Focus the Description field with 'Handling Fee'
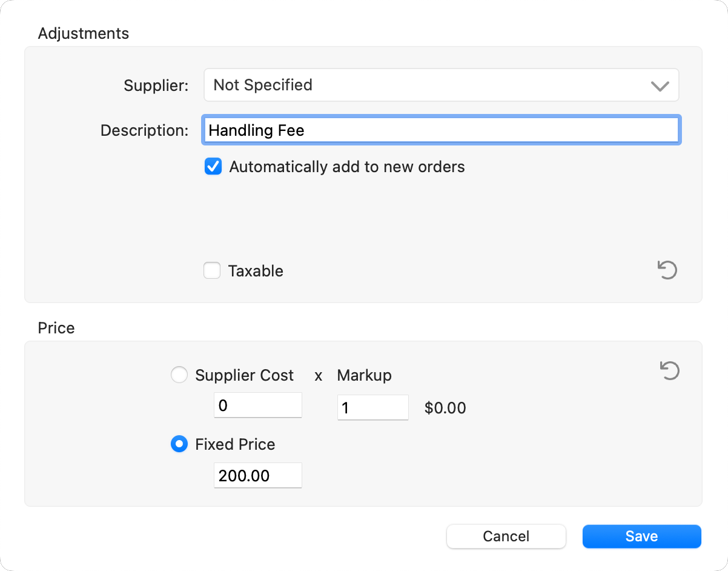Viewport: 728px width, 571px height. pos(441,130)
